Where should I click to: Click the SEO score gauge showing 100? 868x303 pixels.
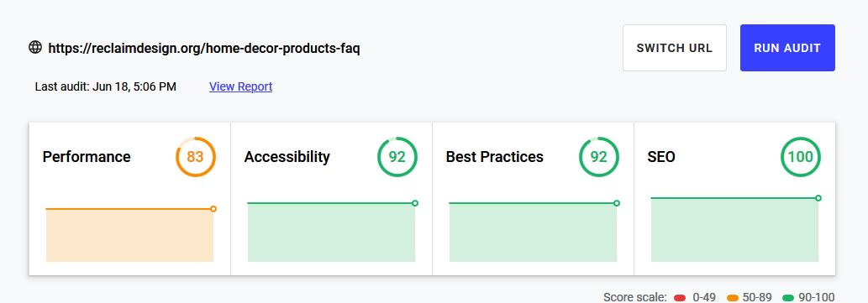[x=801, y=157]
